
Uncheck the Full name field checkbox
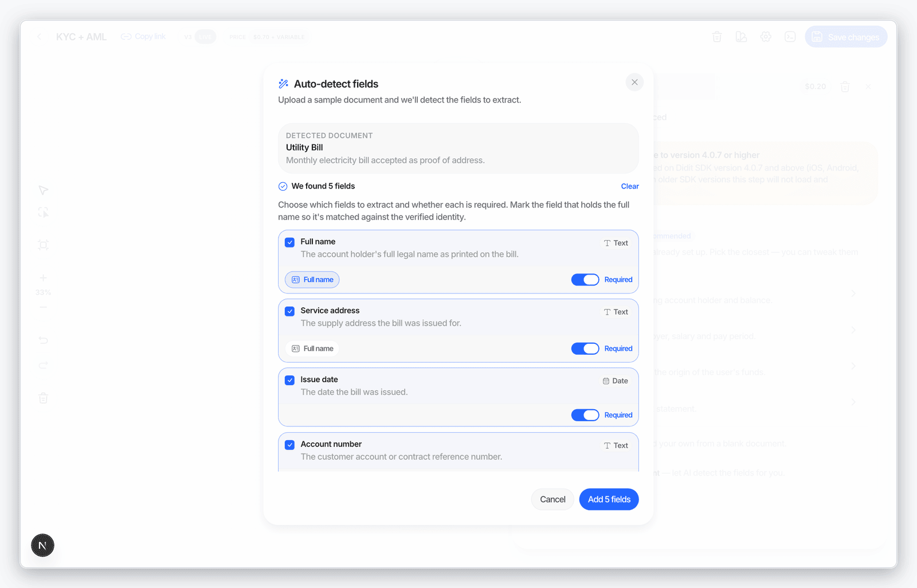(290, 242)
